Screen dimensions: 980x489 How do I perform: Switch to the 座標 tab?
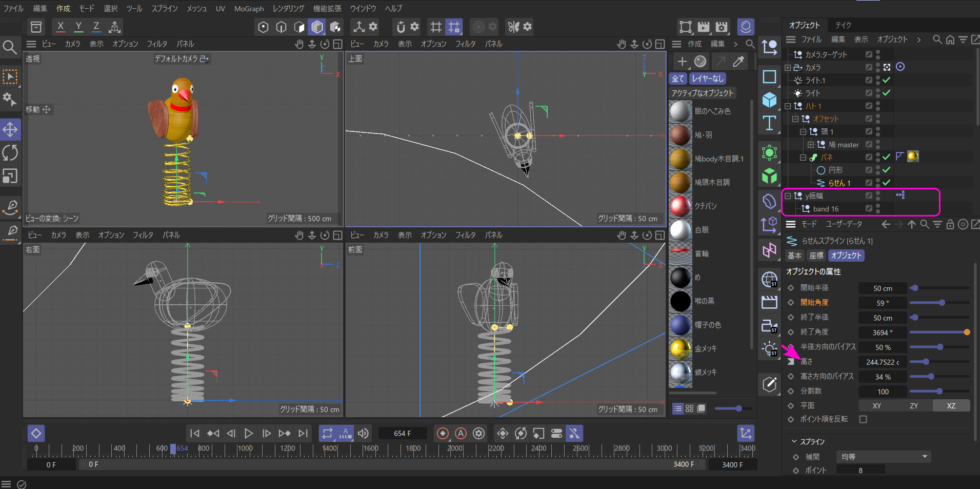point(816,256)
